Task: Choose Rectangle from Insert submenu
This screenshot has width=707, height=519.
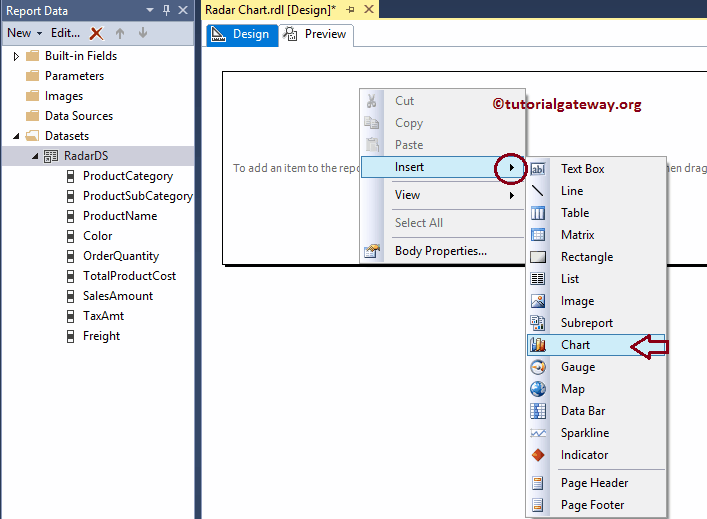Action: (596, 257)
